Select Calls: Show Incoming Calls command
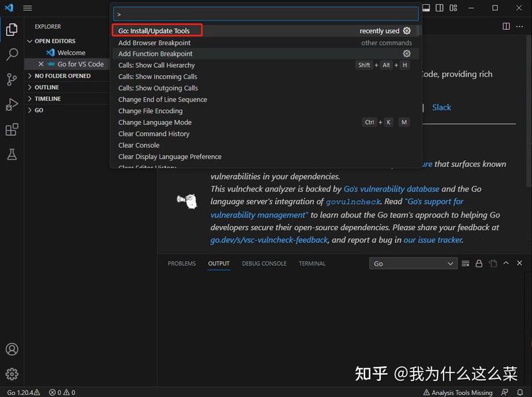Screen dimensions: 532x397 [x=265, y=76]
